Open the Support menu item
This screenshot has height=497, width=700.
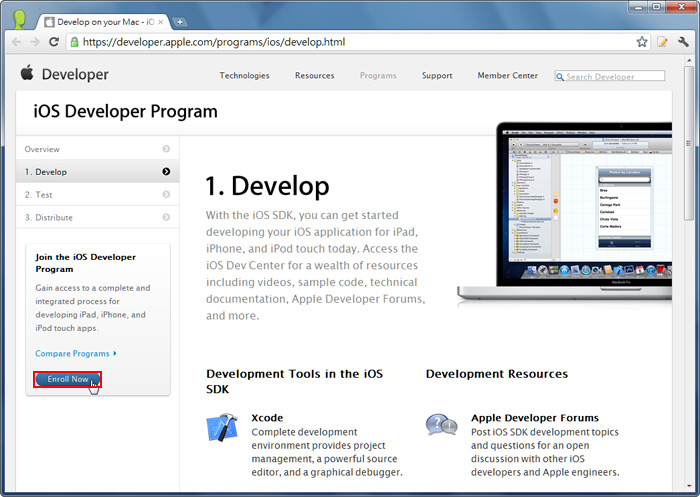(437, 75)
